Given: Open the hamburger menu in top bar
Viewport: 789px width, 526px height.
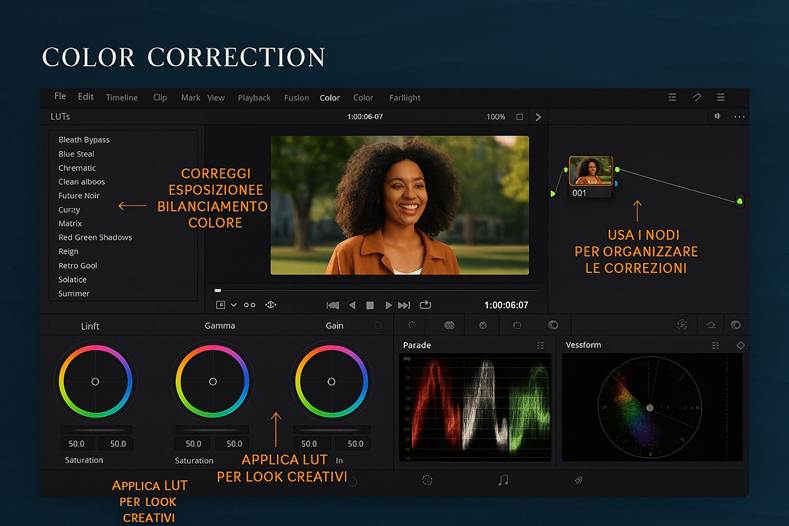Looking at the screenshot, I should pos(721,97).
